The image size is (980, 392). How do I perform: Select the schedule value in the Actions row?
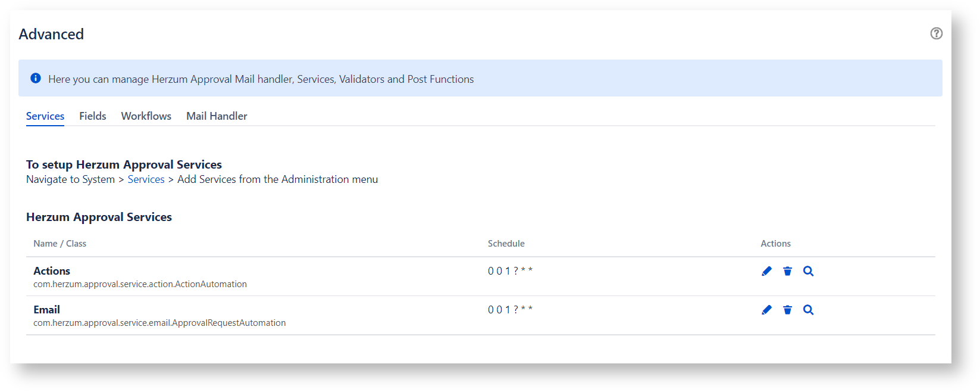coord(510,271)
